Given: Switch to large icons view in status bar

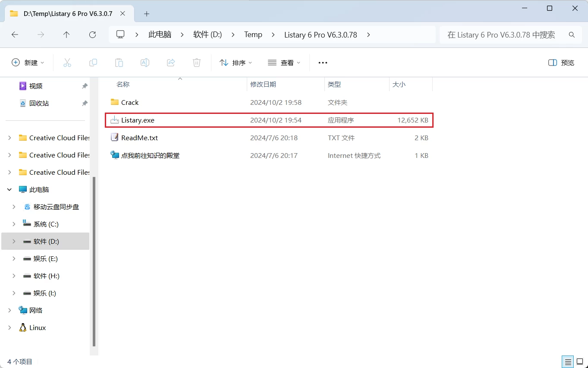Looking at the screenshot, I should pos(580,362).
